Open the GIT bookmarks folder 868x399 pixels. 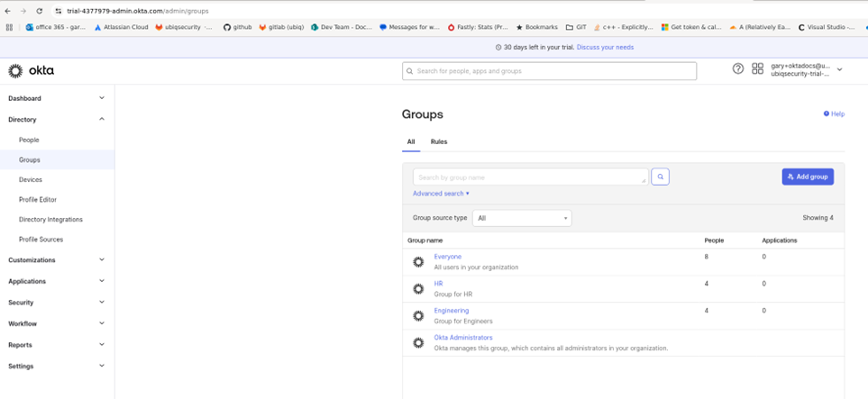[x=576, y=26]
